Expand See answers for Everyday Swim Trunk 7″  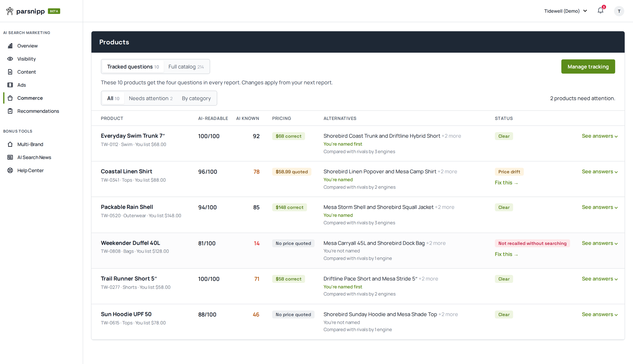[x=600, y=136]
